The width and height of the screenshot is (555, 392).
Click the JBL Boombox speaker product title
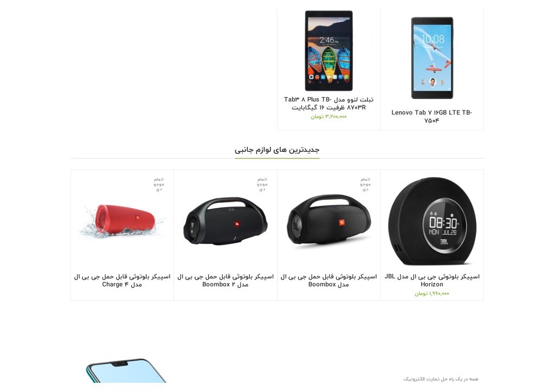[x=329, y=280]
